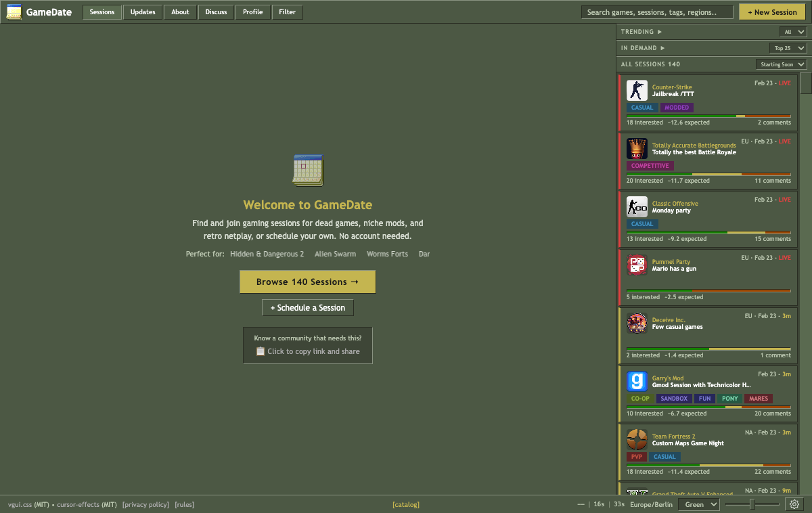Click the Europe/Berlin timezone text
Image resolution: width=812 pixels, height=513 pixels.
pos(651,504)
